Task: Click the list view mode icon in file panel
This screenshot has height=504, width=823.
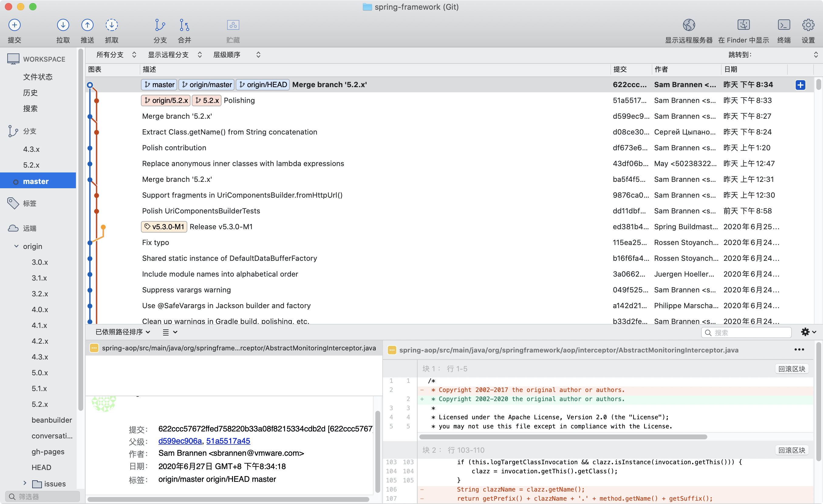Action: 166,332
